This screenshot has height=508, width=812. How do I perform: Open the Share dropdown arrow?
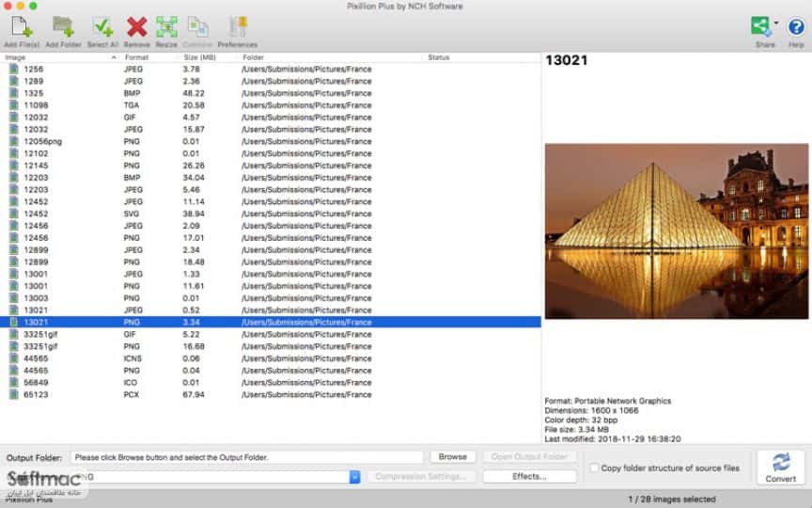[775, 23]
